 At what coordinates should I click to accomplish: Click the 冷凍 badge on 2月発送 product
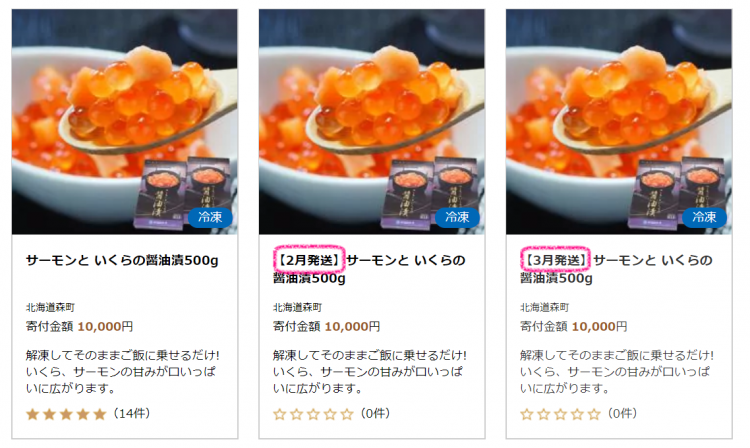click(457, 217)
